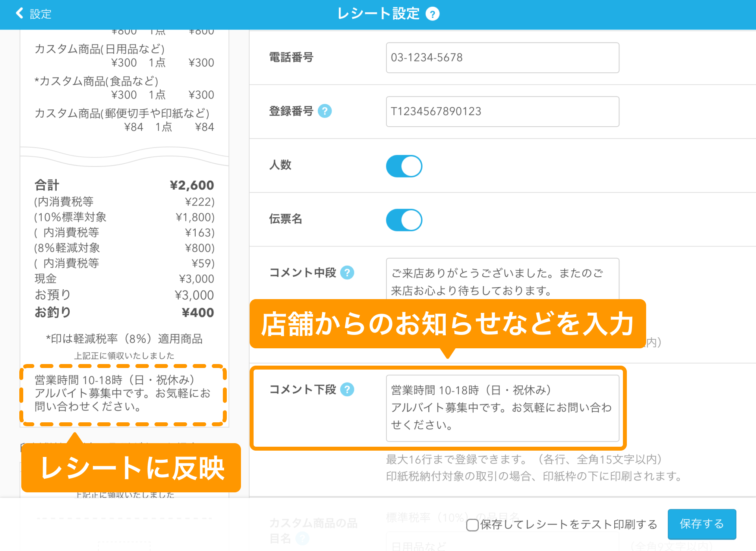The height and width of the screenshot is (551, 756).
Task: Edit registration number T1234567890123
Action: [502, 111]
